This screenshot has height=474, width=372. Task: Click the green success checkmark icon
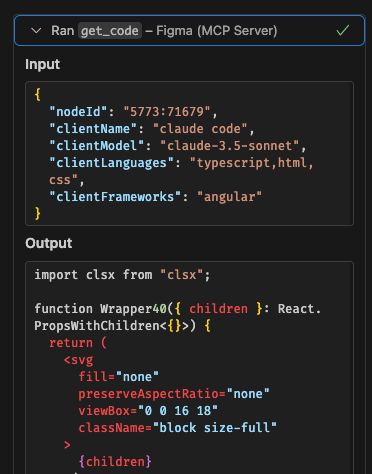[343, 30]
